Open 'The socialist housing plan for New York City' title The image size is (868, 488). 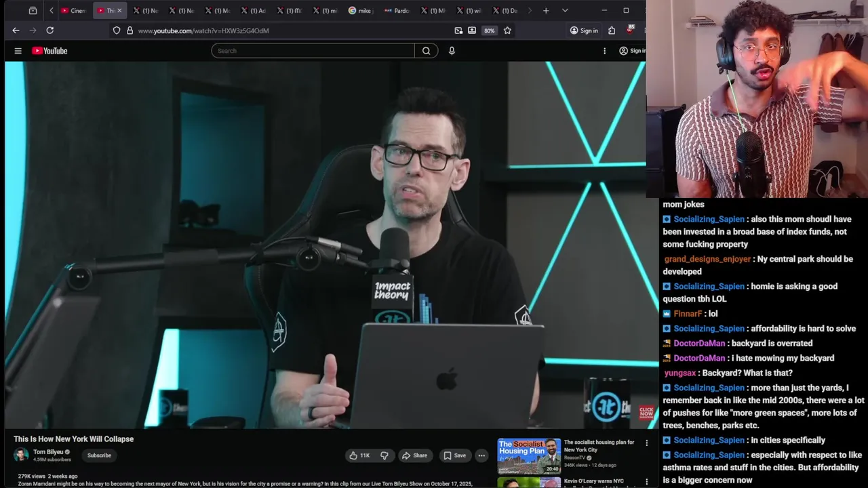tap(599, 446)
